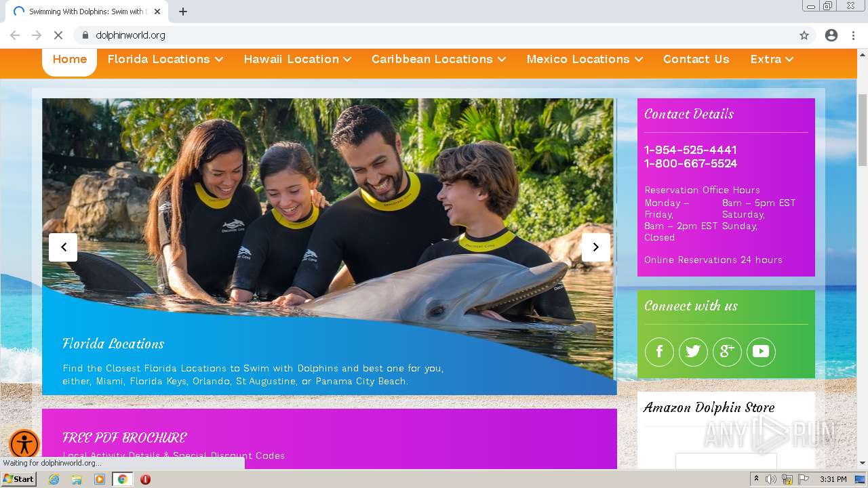Open the Twitter social icon
This screenshot has height=488, width=868.
click(693, 352)
